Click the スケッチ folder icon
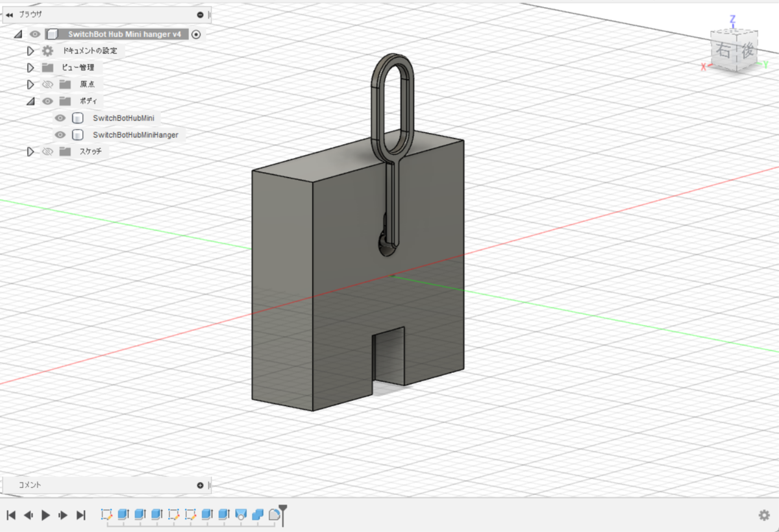The width and height of the screenshot is (779, 532). [x=64, y=151]
